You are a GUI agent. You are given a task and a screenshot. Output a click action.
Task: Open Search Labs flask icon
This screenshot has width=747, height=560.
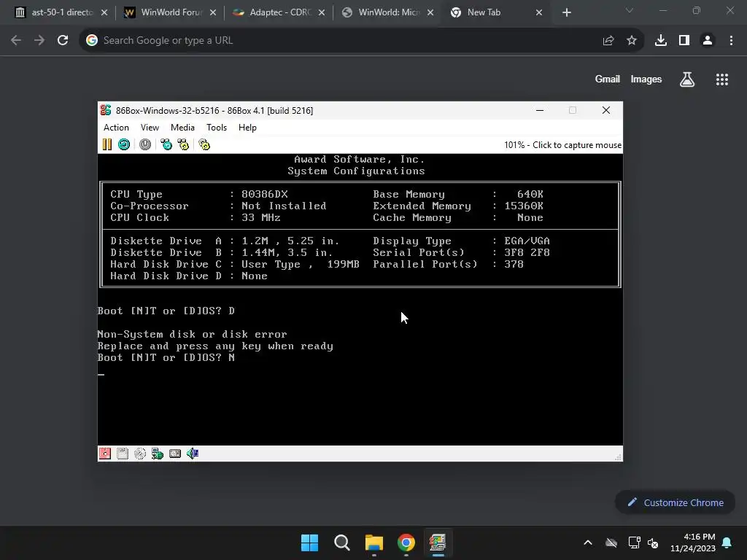click(x=687, y=79)
